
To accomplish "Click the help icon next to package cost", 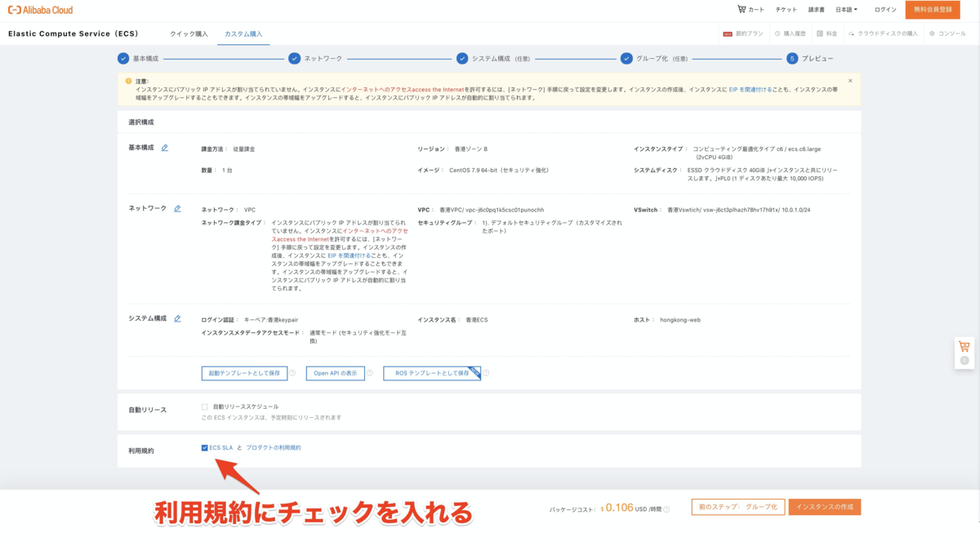I will pos(666,509).
